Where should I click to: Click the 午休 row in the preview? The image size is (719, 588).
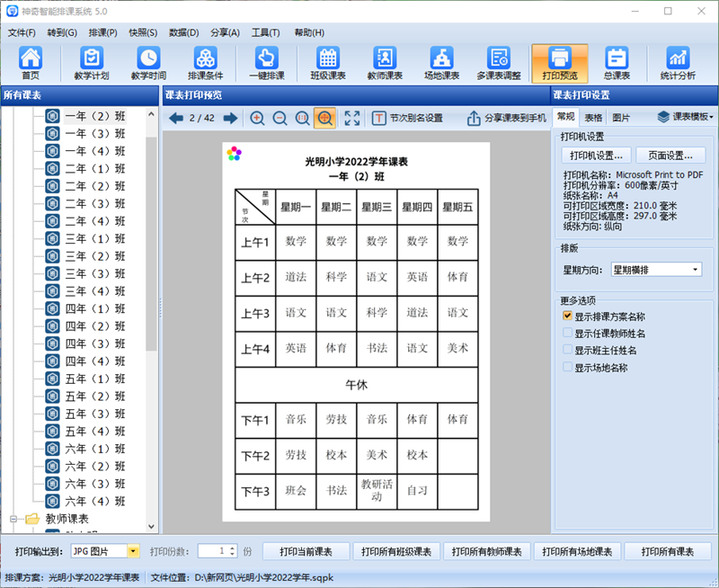pyautogui.click(x=356, y=384)
